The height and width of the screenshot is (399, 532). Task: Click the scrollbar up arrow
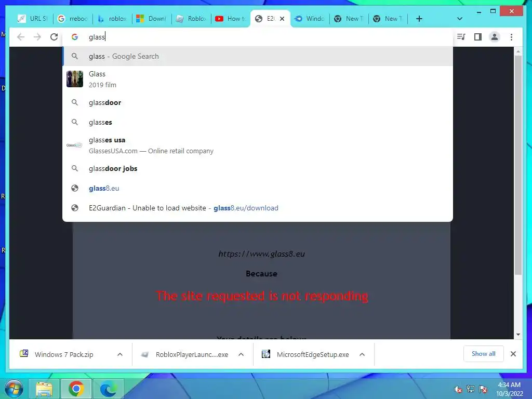pyautogui.click(x=518, y=51)
